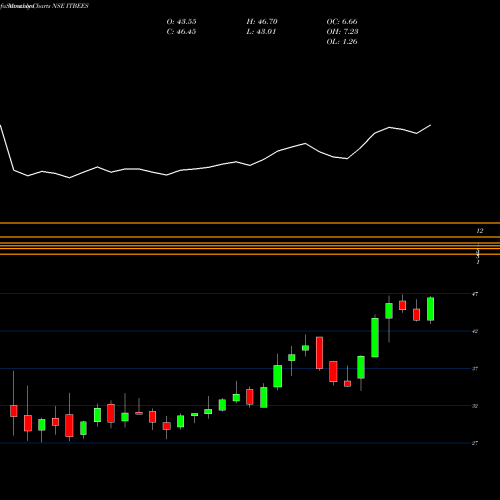This screenshot has width=500, height=500.
Task: Click the 37 price axis label
Action: click(475, 369)
